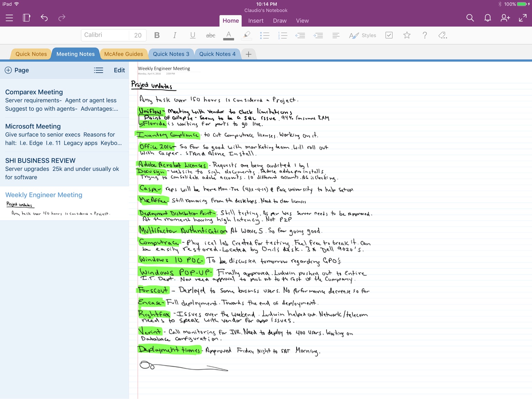Open the Meeting Notes section tab
532x399 pixels.
(x=76, y=54)
